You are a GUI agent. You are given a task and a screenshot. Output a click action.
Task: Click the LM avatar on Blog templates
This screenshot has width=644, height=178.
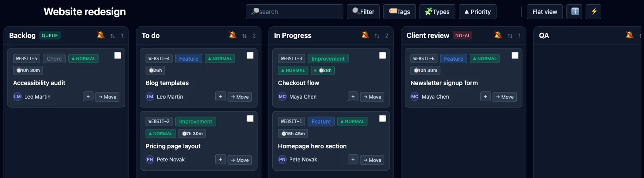(150, 96)
